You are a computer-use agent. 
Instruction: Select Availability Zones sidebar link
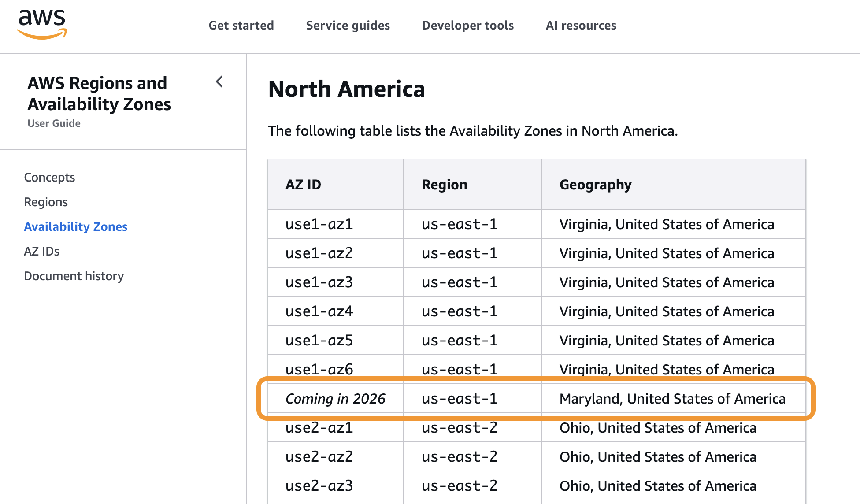(x=75, y=226)
